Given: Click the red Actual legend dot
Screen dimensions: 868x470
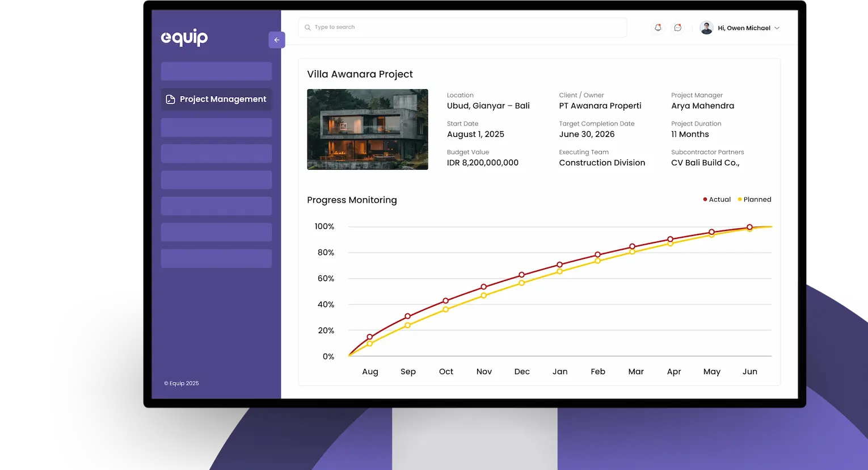Looking at the screenshot, I should (705, 199).
